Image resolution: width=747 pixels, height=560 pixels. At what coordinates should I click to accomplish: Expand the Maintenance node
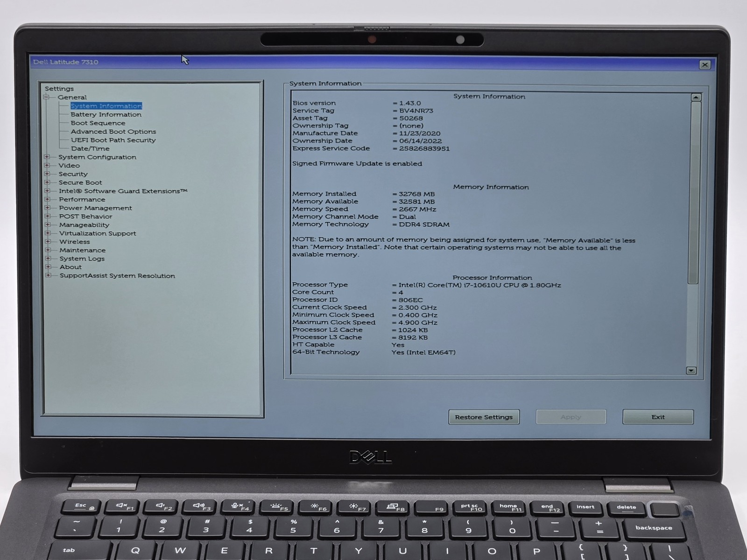48,250
